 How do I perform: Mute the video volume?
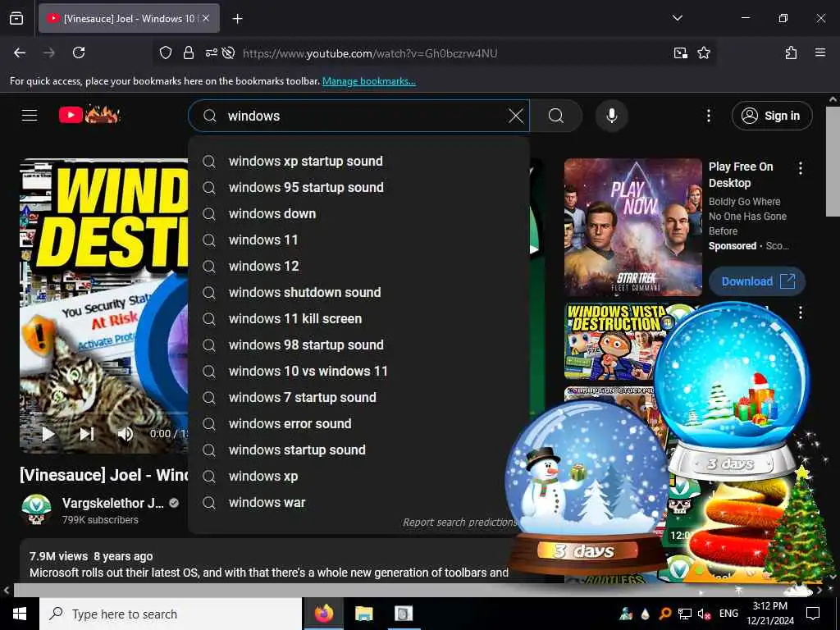click(x=125, y=434)
